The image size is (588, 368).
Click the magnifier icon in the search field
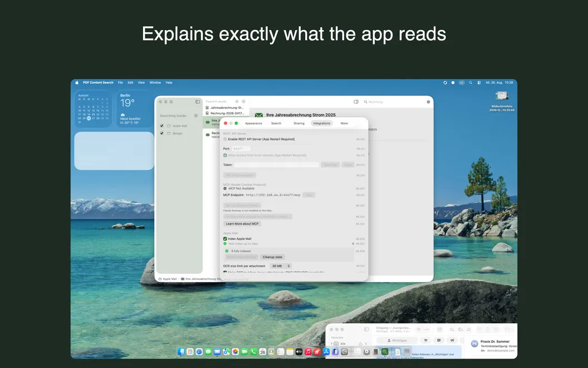(365, 102)
